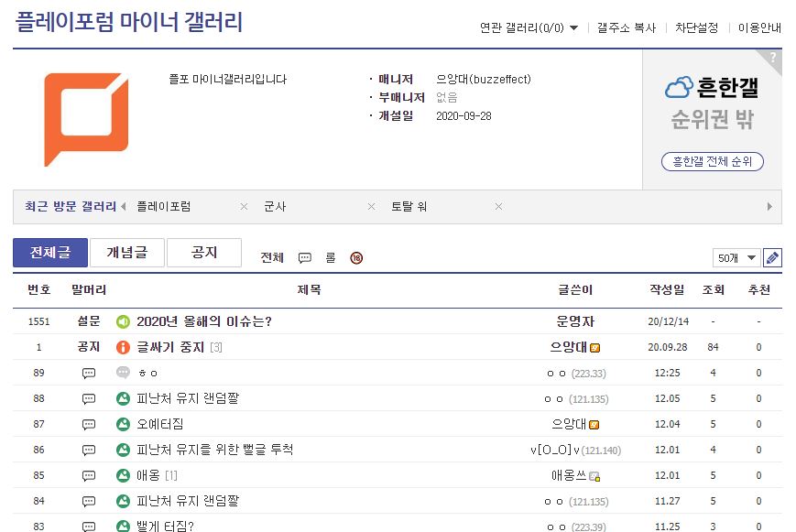The height and width of the screenshot is (532, 796).
Task: Remove 토탈 워 from recent galleries list
Action: [x=498, y=207]
